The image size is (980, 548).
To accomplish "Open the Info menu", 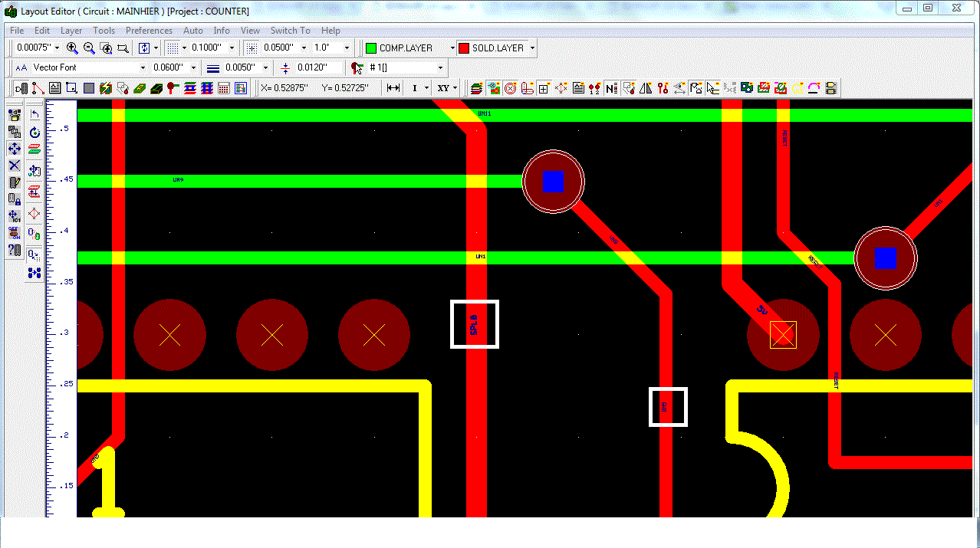I will click(222, 31).
